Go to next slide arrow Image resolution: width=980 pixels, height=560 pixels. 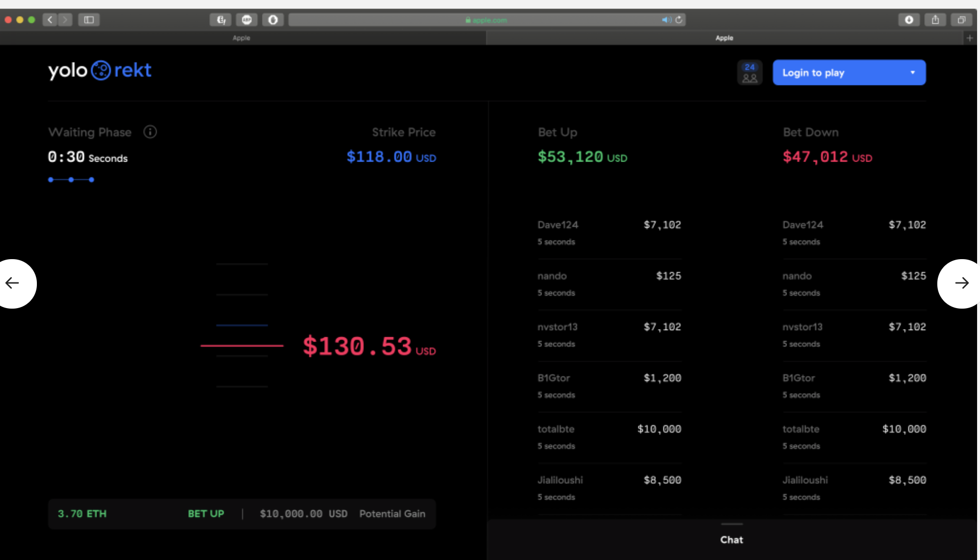pyautogui.click(x=961, y=283)
